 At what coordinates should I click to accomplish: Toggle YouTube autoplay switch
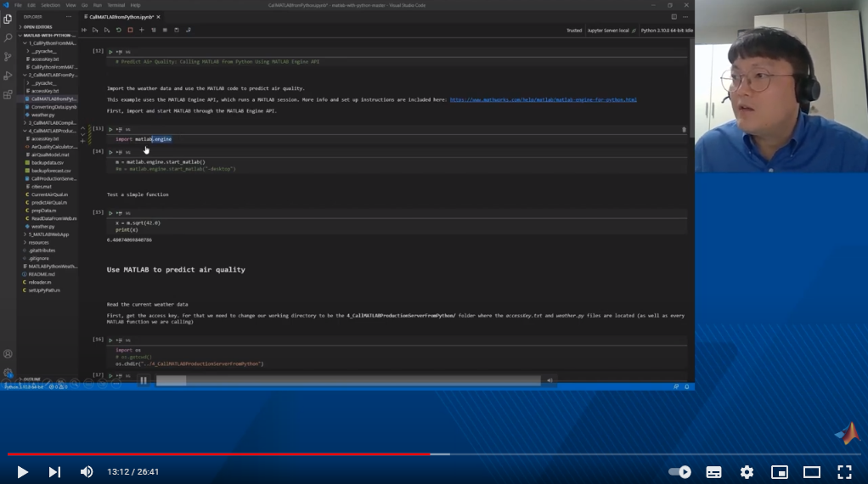pos(679,472)
